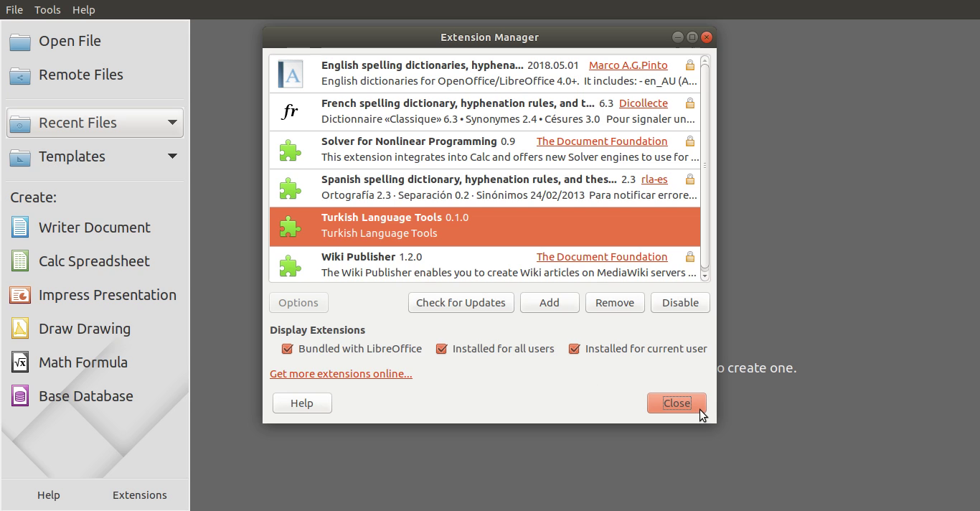Viewport: 980px width, 511px height.
Task: Click the lock icon on English dictionaries row
Action: coord(689,65)
